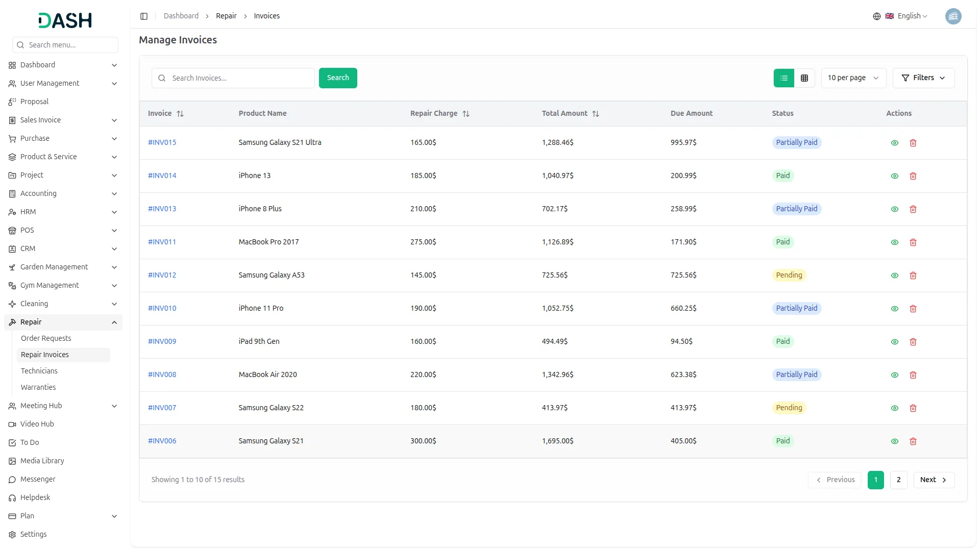
Task: Expand the Filters dropdown
Action: [923, 78]
